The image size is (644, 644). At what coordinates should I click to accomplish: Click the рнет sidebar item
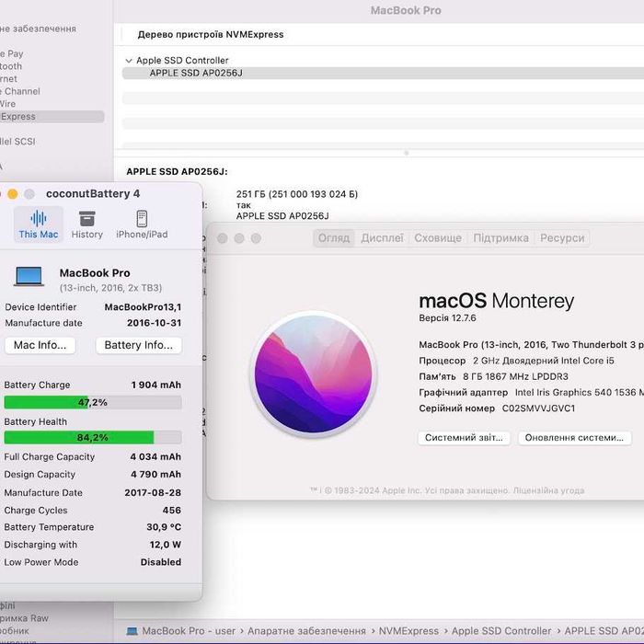(x=8, y=79)
